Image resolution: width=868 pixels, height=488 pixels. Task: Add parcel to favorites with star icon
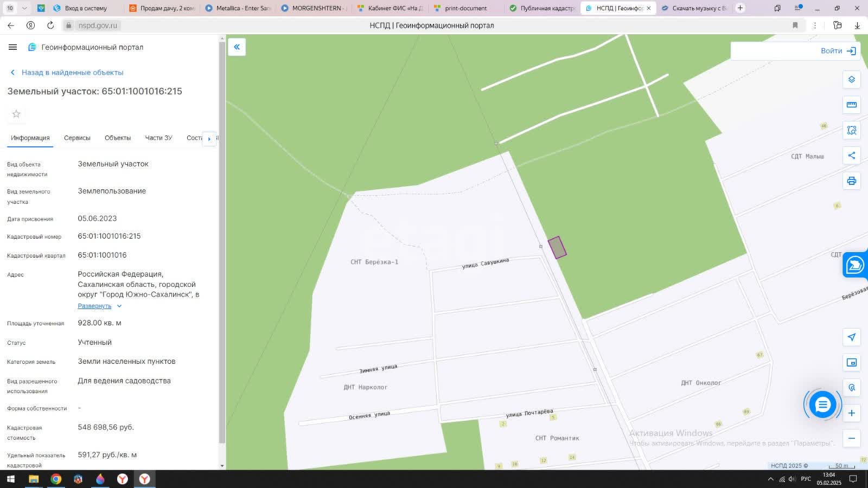point(16,114)
